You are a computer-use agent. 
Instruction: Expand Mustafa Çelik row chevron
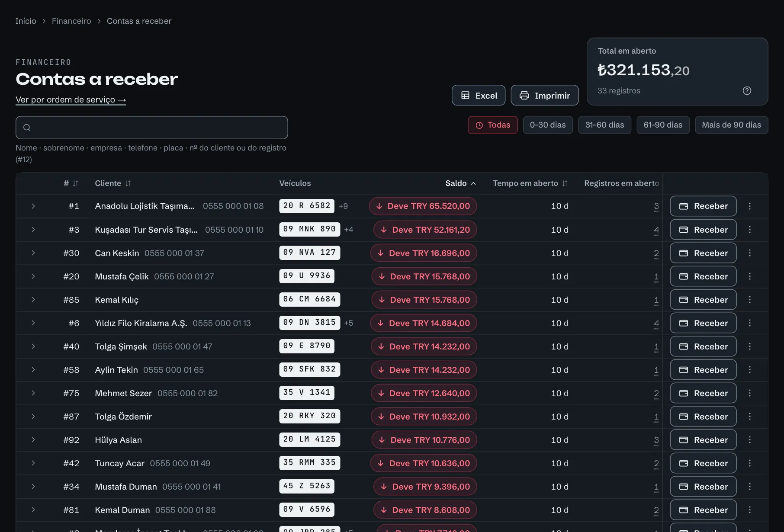[33, 276]
